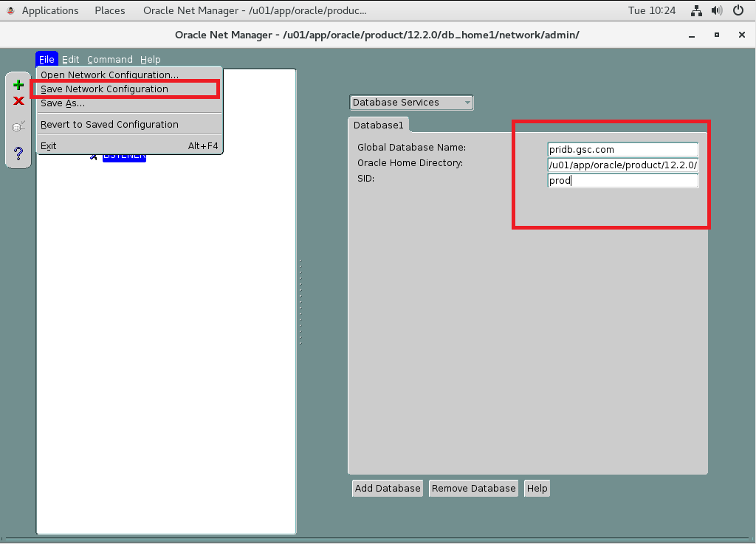This screenshot has height=544, width=756.
Task: Open the volume speaker tray icon
Action: (717, 10)
